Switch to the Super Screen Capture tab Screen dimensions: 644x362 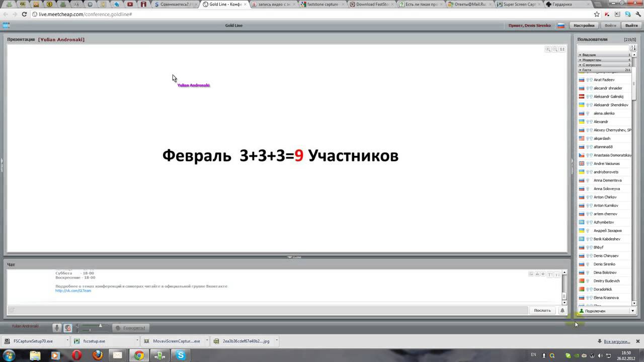pyautogui.click(x=517, y=4)
